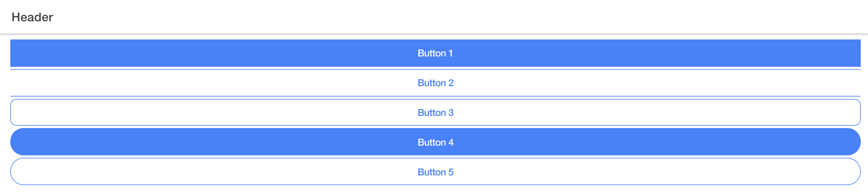Click the button directly above Button 4
This screenshot has height=193, width=868.
(x=434, y=112)
